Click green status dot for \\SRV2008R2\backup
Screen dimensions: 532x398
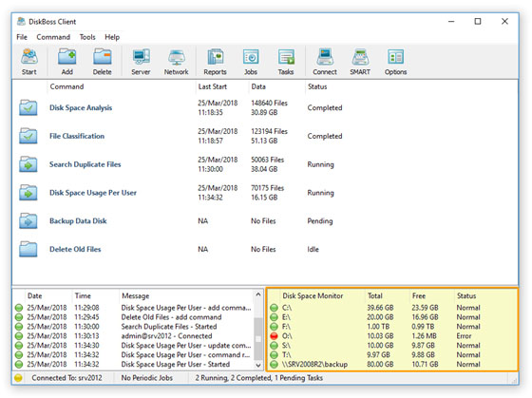(274, 365)
